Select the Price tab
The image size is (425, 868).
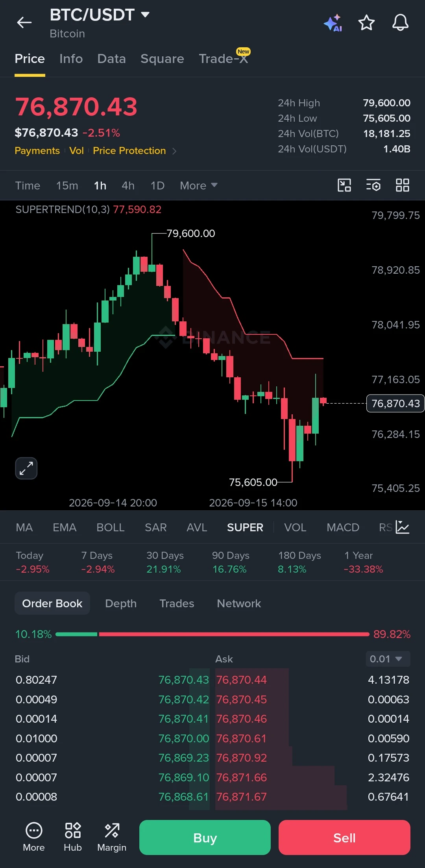pyautogui.click(x=30, y=59)
